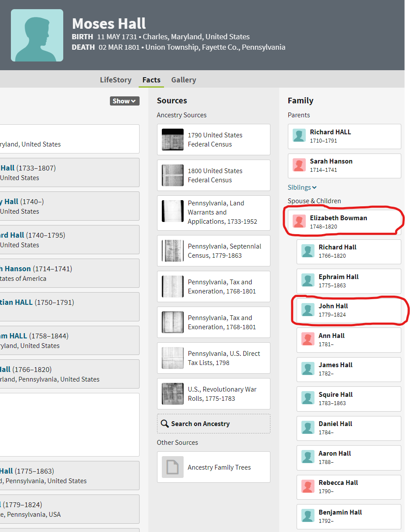Open U.S., Revolutionary War Rolls source thumbnail
Viewport: 410px width, 532px height.
pyautogui.click(x=173, y=394)
